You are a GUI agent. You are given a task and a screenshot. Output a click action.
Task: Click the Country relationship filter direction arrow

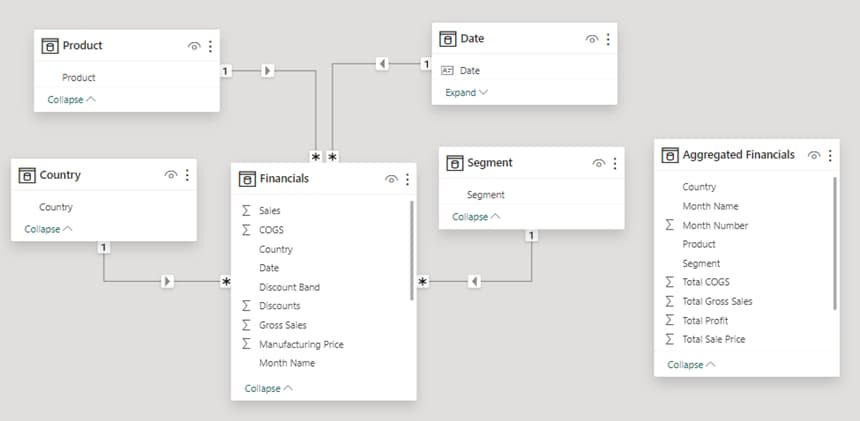tap(167, 282)
